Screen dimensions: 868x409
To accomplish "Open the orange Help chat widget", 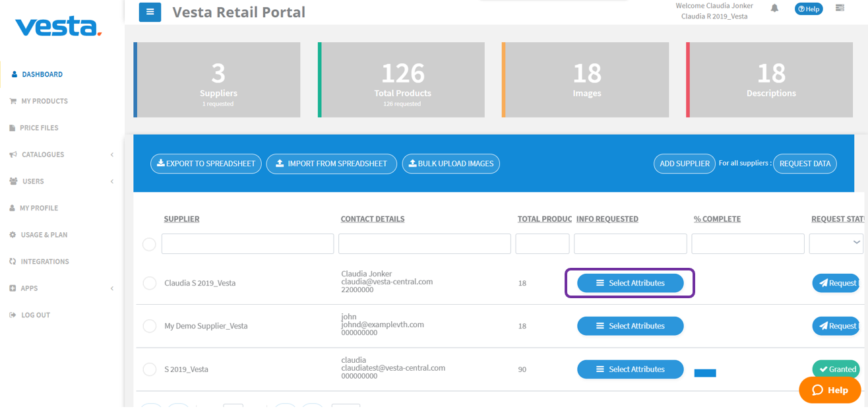I will (830, 390).
